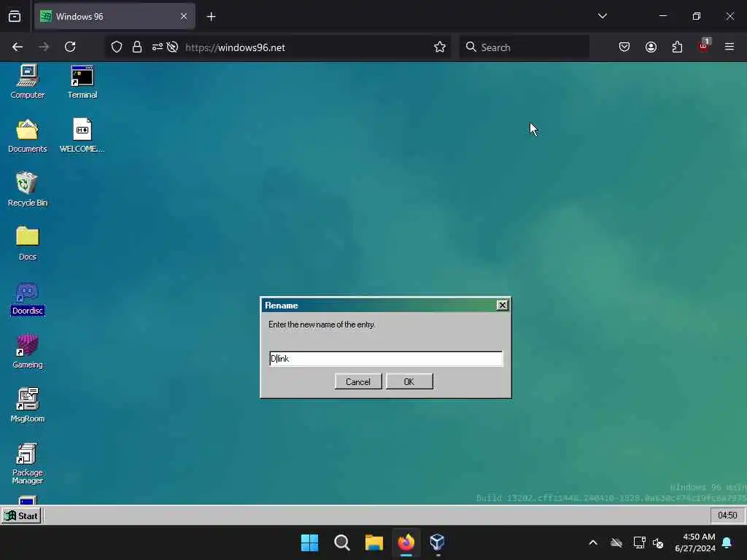Launch the Terminal desktop shortcut
This screenshot has height=560, width=747.
[x=82, y=81]
